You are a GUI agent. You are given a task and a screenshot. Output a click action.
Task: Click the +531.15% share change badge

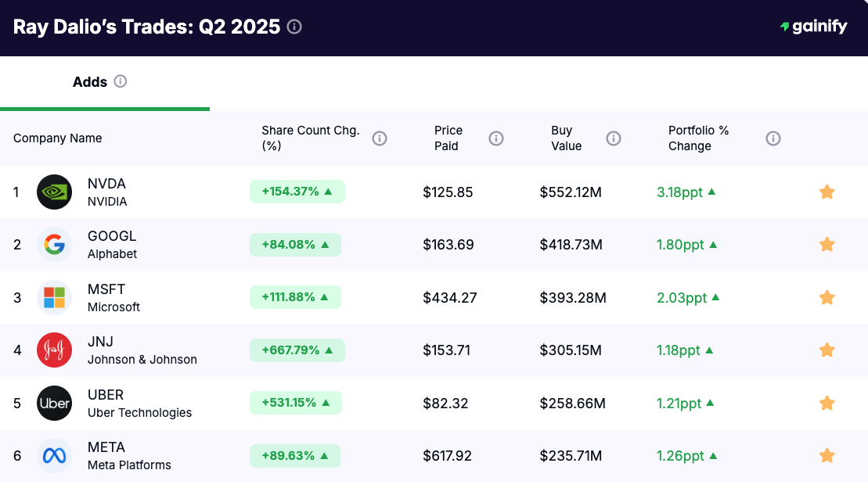click(x=296, y=403)
